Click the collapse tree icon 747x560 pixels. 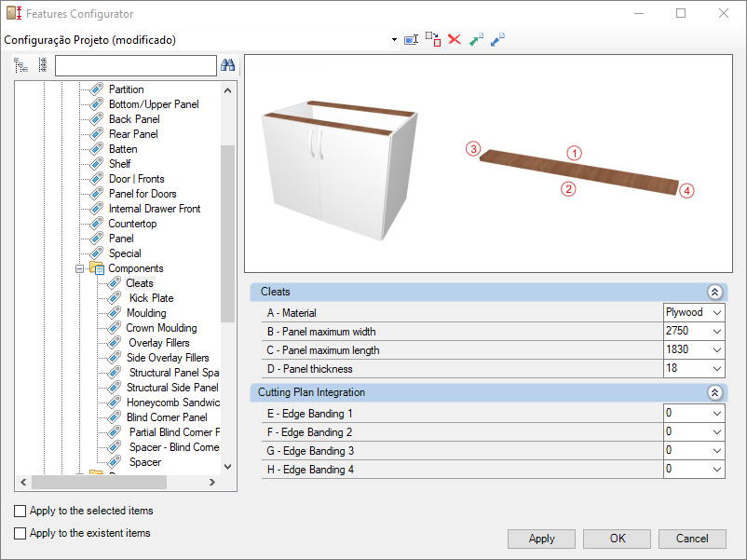point(43,65)
